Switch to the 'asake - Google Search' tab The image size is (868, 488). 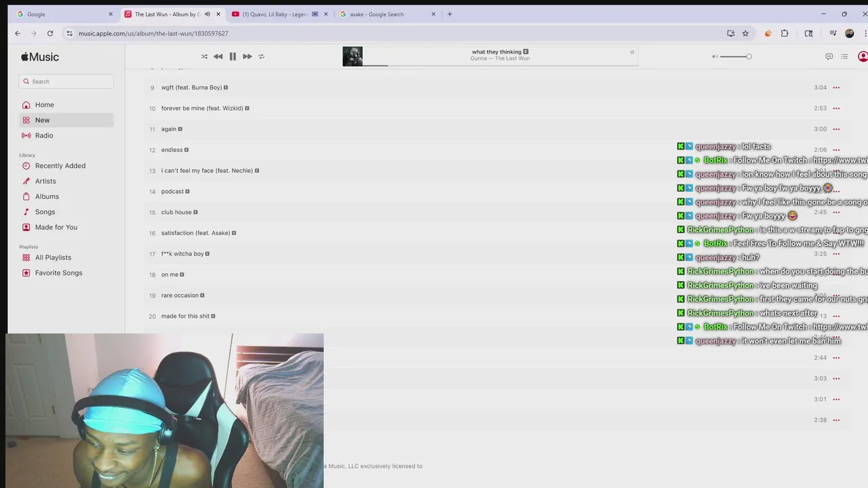tap(387, 14)
